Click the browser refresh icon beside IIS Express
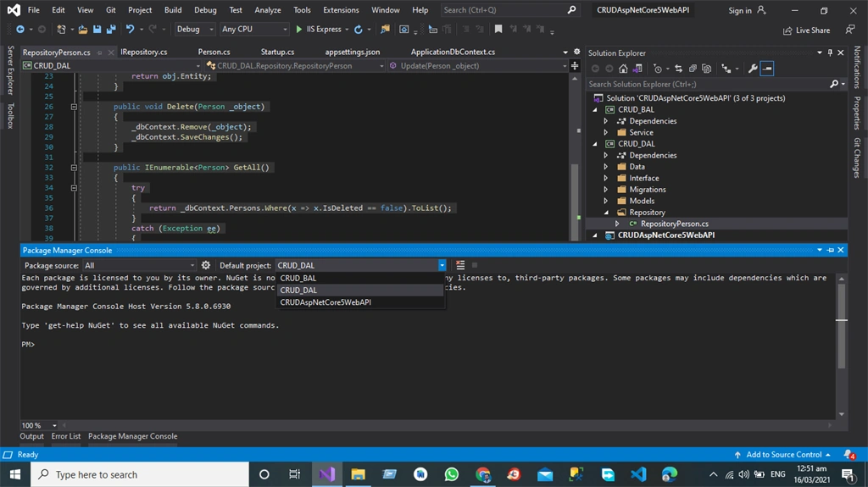 coord(359,30)
